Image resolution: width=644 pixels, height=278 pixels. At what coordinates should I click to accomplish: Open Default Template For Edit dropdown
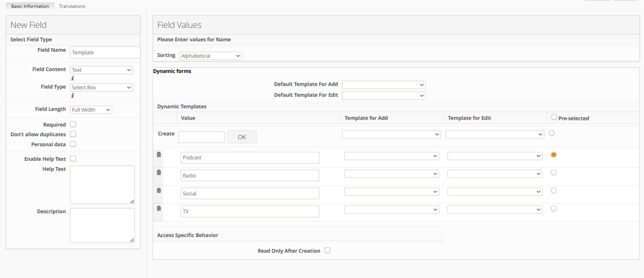pyautogui.click(x=384, y=96)
